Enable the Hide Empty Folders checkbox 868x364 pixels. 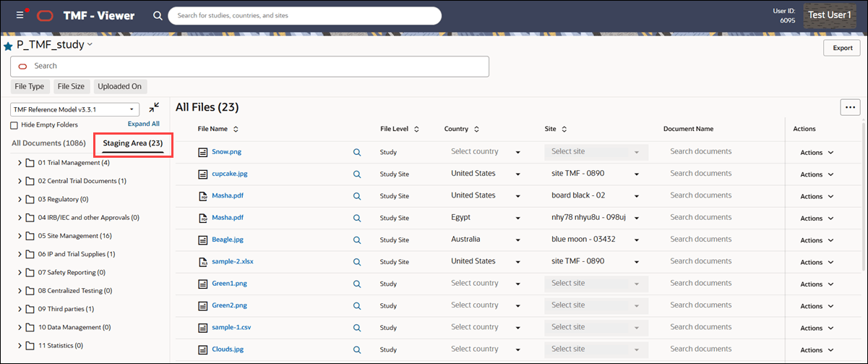point(14,124)
